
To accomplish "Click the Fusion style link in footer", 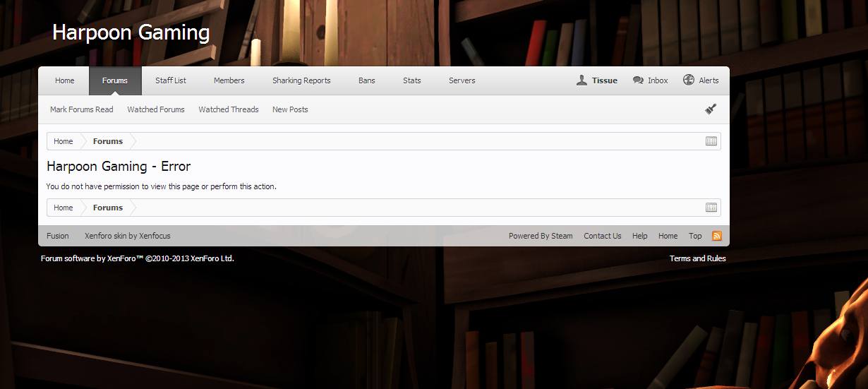I will pyautogui.click(x=58, y=236).
